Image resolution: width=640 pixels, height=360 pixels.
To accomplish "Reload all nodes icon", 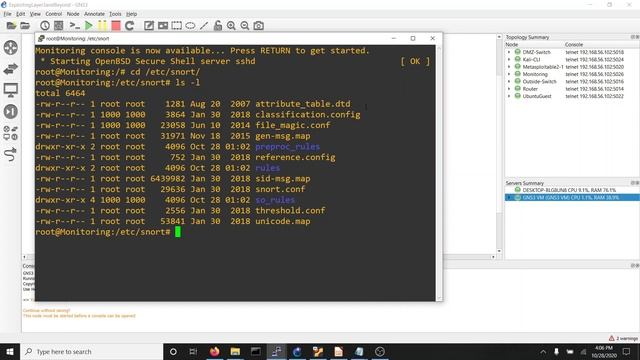I will point(129,26).
